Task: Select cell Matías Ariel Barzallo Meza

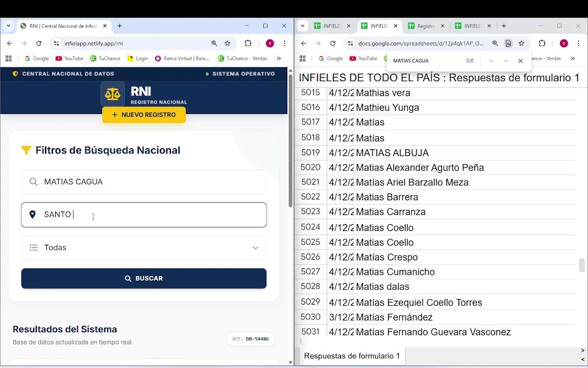Action: [464, 182]
